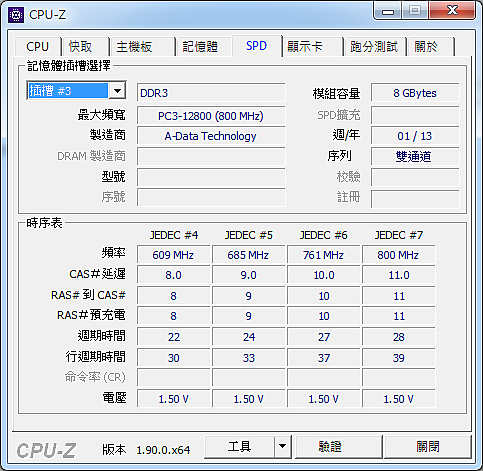Click the DDR3 memory type field
This screenshot has height=471, width=483.
[x=211, y=93]
